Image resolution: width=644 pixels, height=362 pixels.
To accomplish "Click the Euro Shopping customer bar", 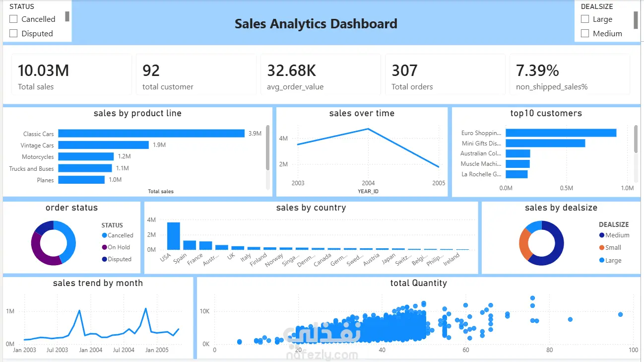I will (561, 133).
